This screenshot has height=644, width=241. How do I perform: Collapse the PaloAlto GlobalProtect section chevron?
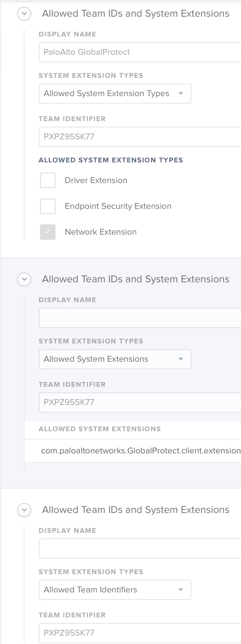click(x=24, y=14)
